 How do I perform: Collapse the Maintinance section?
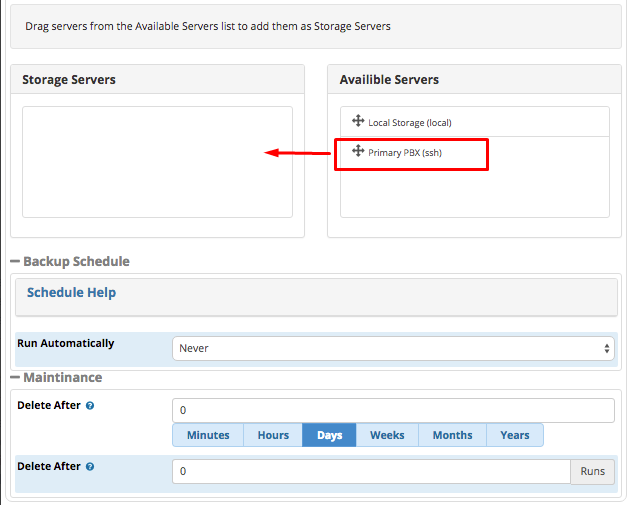click(15, 378)
